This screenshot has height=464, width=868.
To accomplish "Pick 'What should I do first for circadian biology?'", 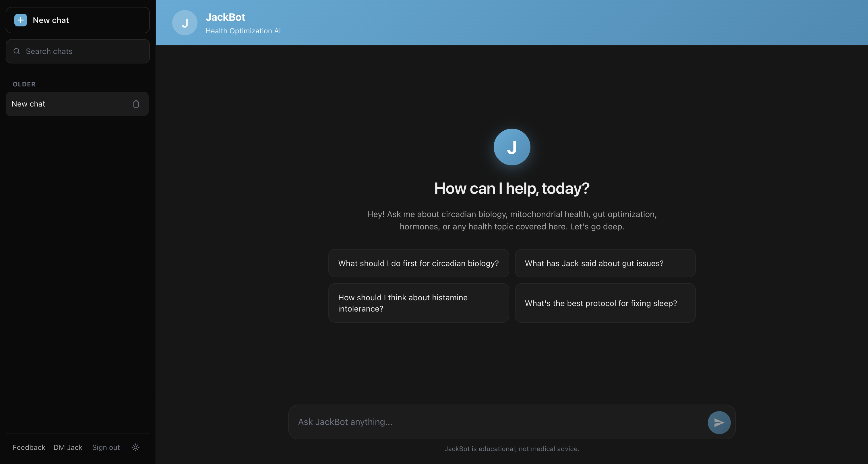I will (x=418, y=263).
